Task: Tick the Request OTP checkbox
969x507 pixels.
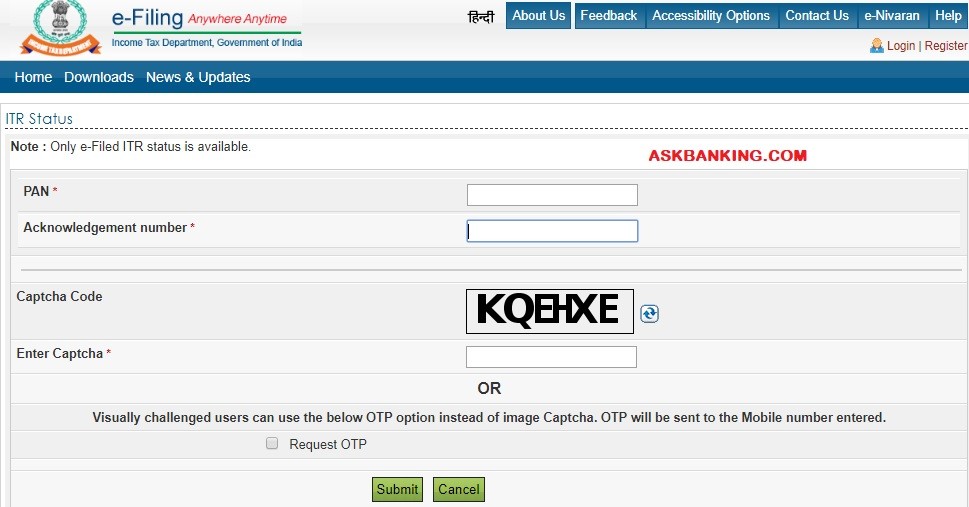Action: click(x=272, y=443)
